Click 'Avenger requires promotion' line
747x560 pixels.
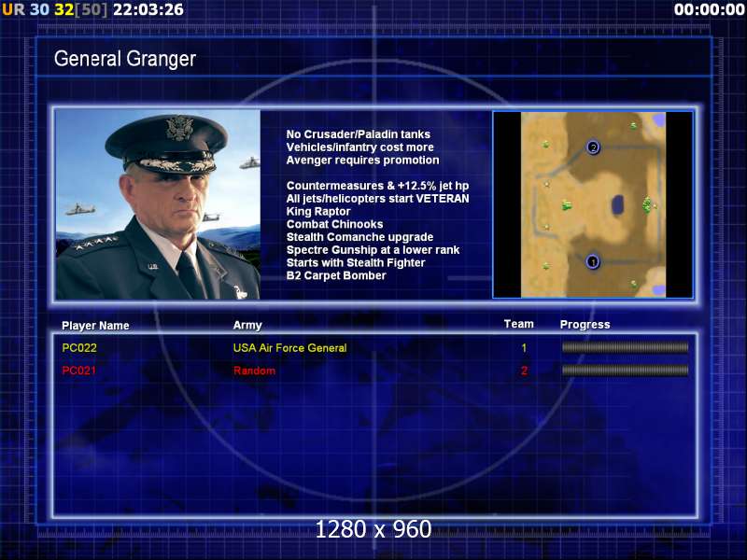point(362,160)
